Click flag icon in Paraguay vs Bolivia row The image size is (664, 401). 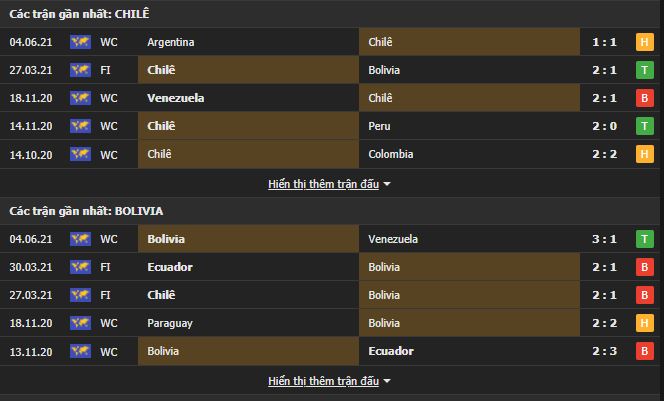click(80, 323)
